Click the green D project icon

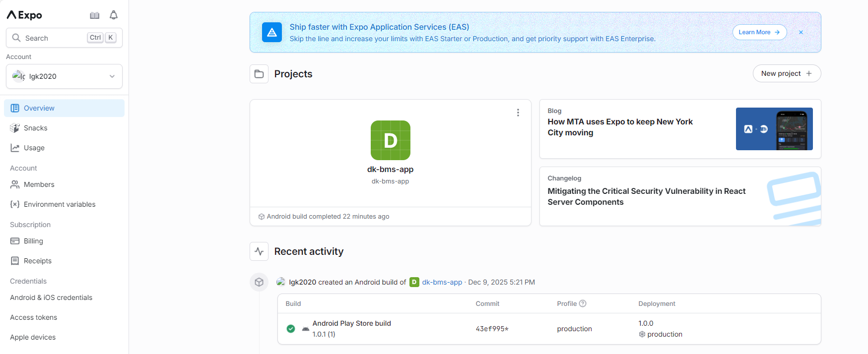coord(390,140)
